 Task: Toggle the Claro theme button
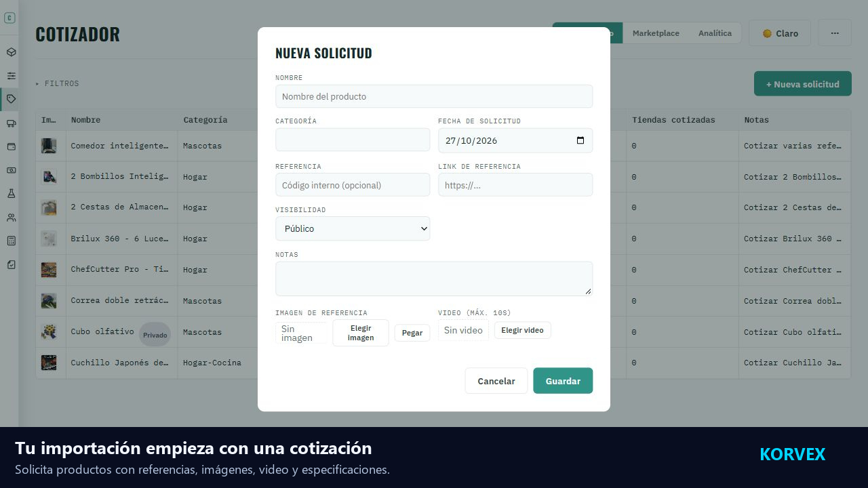click(x=780, y=33)
